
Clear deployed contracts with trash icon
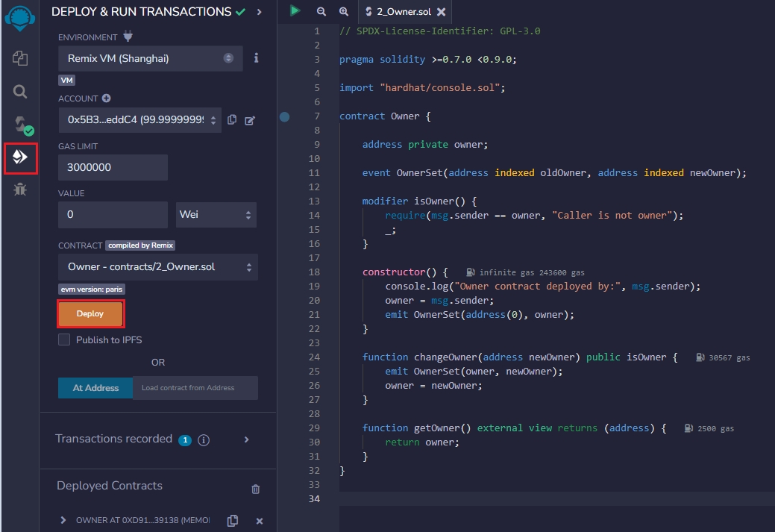[256, 489]
